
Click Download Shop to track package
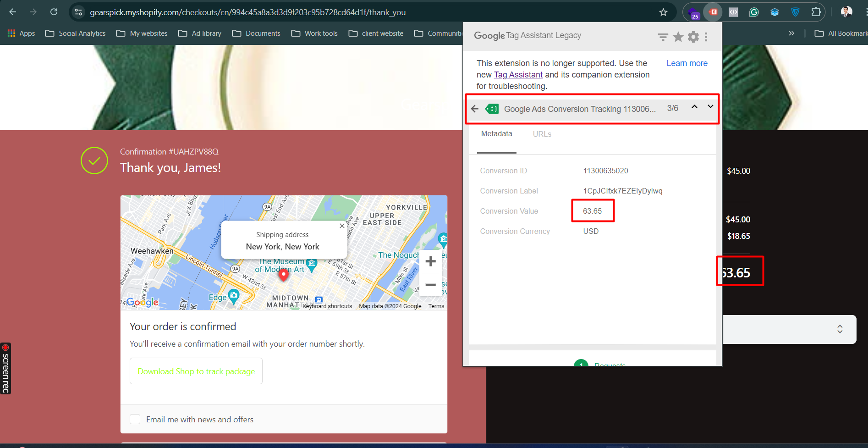196,371
